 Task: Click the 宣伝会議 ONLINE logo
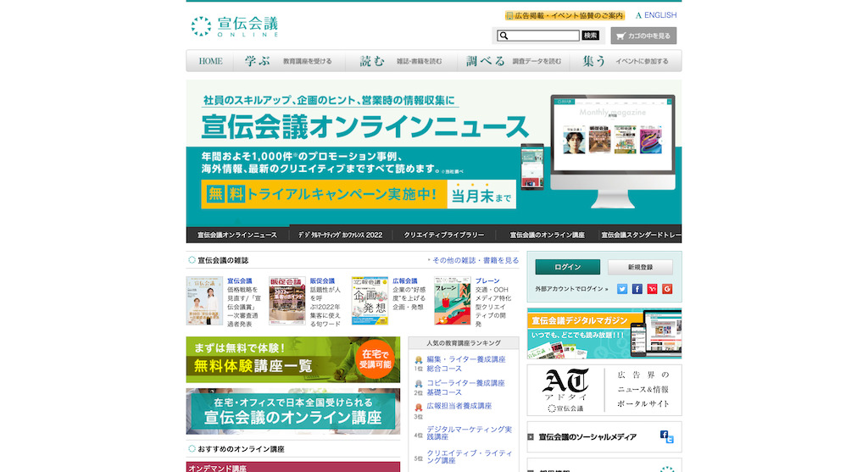click(235, 27)
